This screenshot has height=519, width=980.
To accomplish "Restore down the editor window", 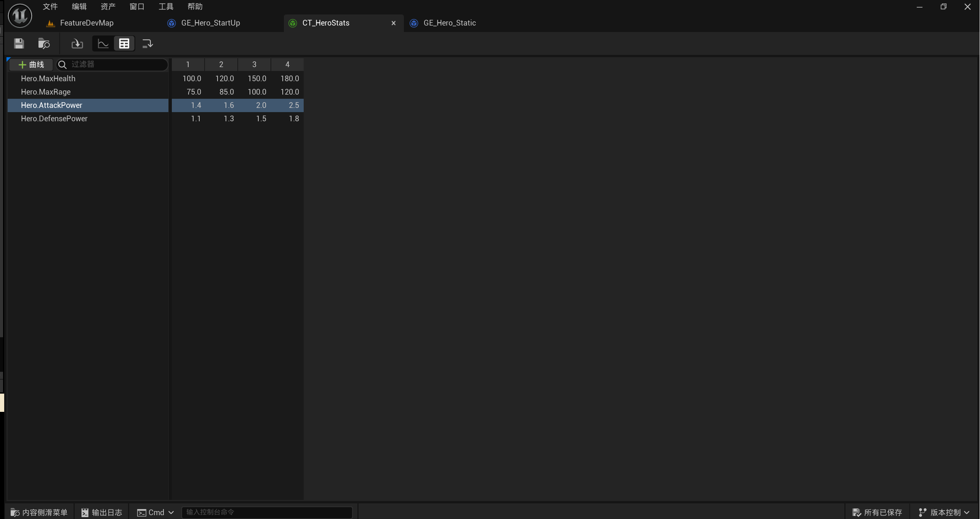I will tap(943, 7).
